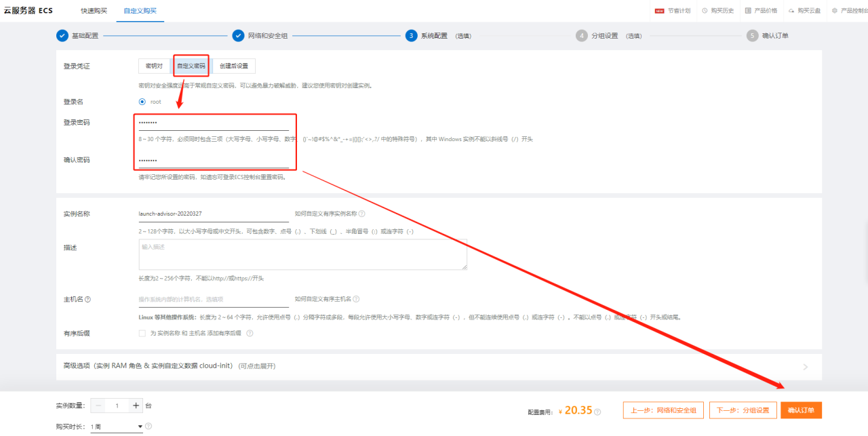Viewport: 868px width, 436px height.
Task: Focus the 确认密码 confirm password field
Action: click(214, 161)
